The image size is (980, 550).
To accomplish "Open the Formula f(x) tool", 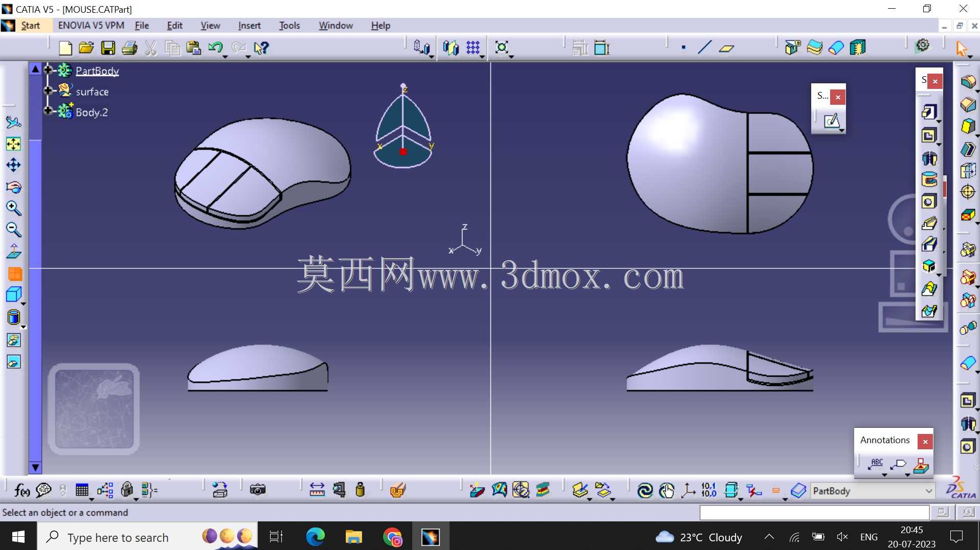I will click(21, 490).
